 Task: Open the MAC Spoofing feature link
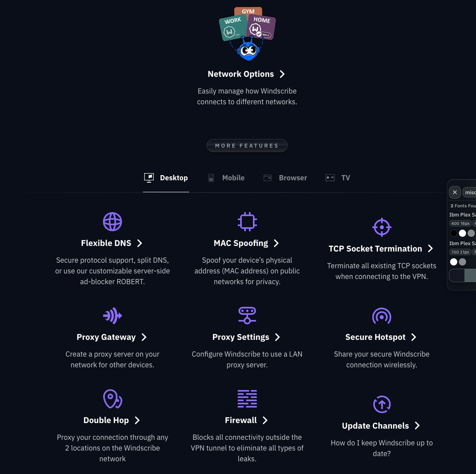[x=241, y=243]
